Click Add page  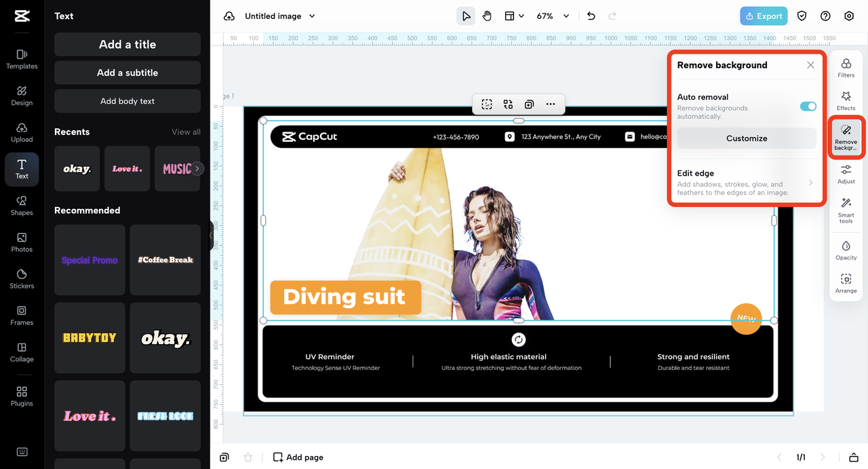tap(298, 457)
